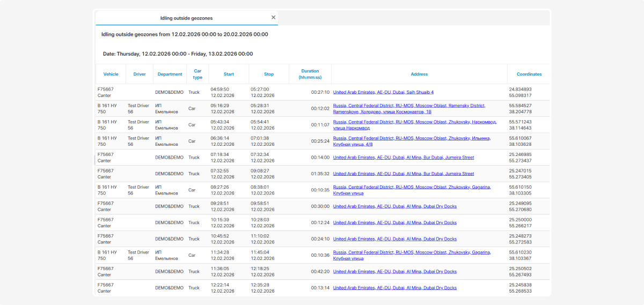644x305 pixels.
Task: Select the Idling outside geozones tab
Action: tap(186, 18)
